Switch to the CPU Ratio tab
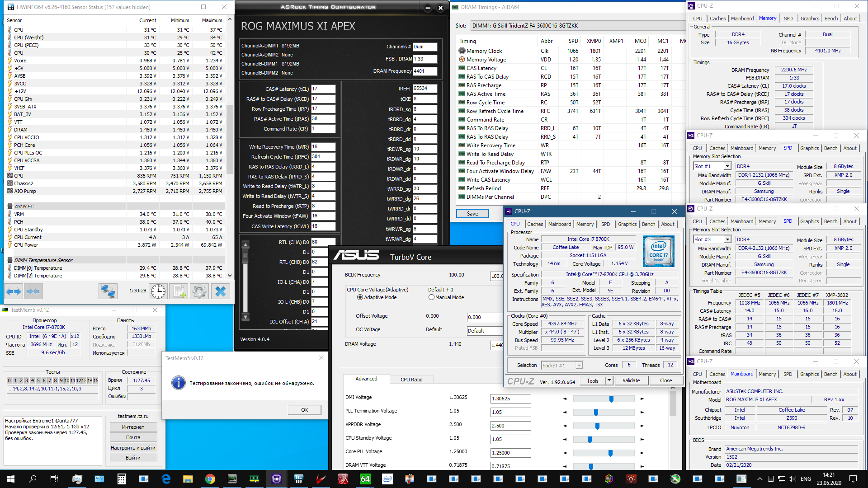The width and height of the screenshot is (868, 488). click(x=411, y=380)
